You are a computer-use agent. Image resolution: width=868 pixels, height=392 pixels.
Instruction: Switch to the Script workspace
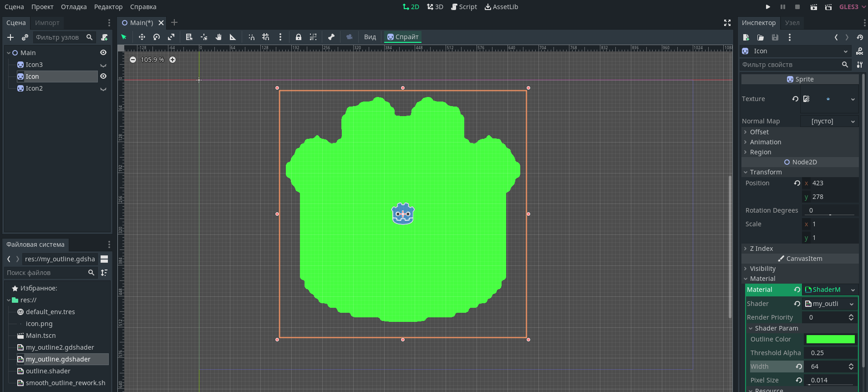point(464,7)
